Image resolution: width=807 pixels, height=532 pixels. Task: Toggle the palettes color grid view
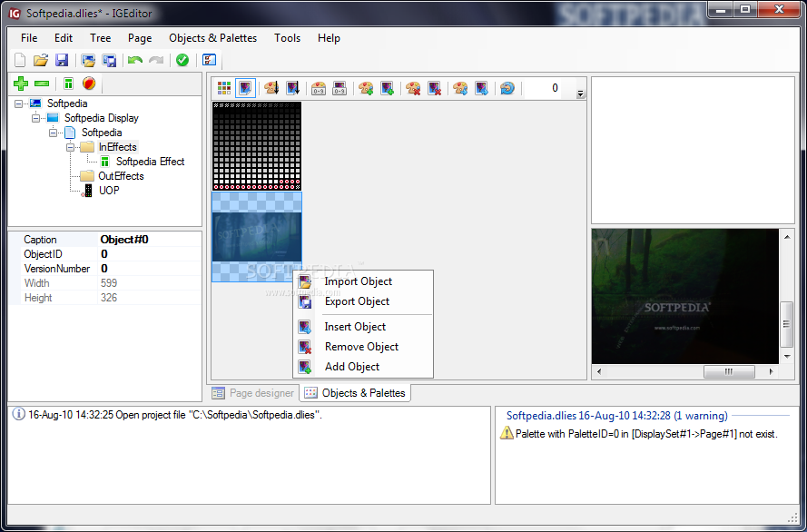(224, 88)
